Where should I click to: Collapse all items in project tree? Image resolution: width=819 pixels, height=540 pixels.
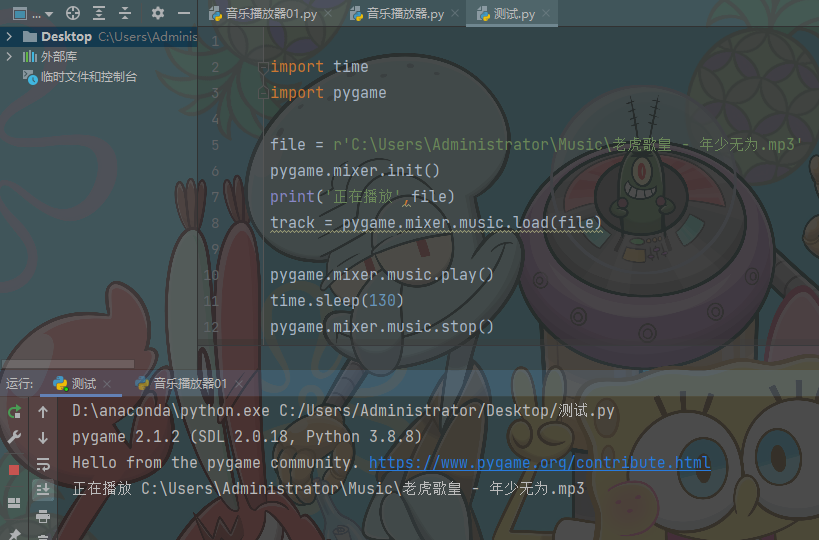pyautogui.click(x=125, y=14)
